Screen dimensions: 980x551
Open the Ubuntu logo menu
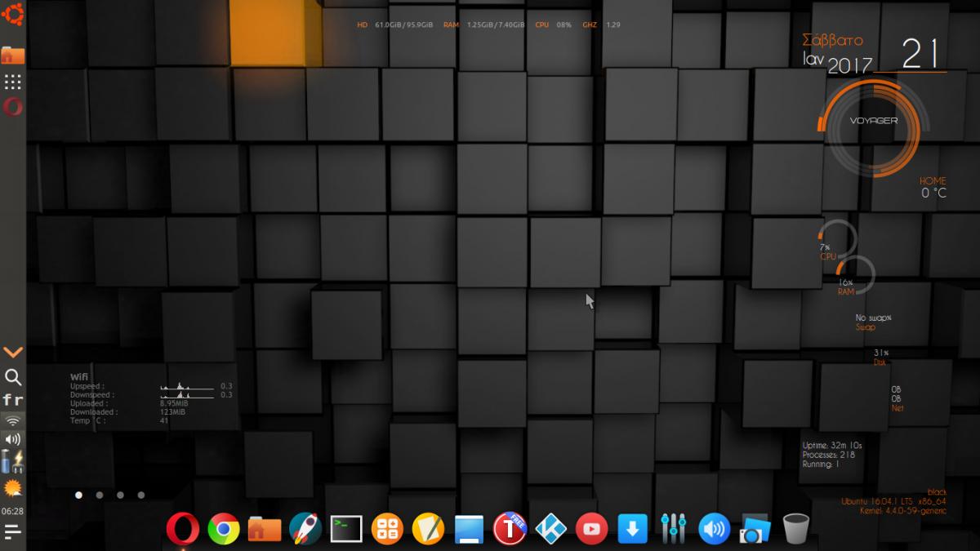13,14
